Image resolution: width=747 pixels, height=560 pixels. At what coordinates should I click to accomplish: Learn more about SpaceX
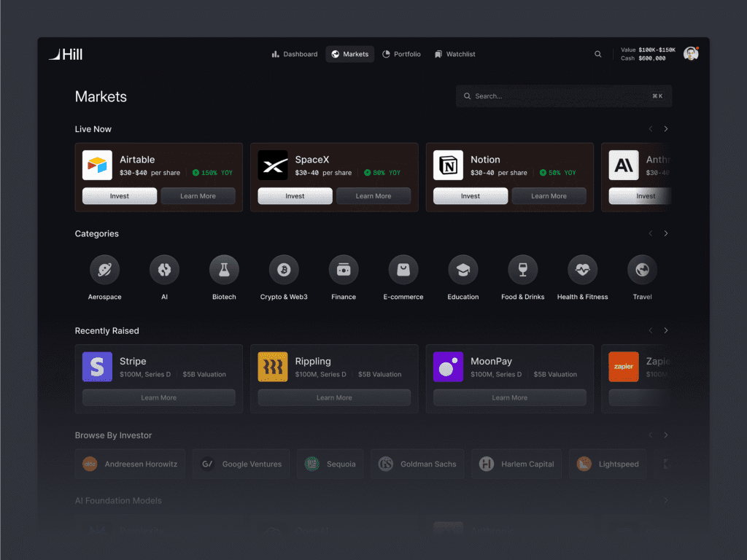[x=373, y=196]
